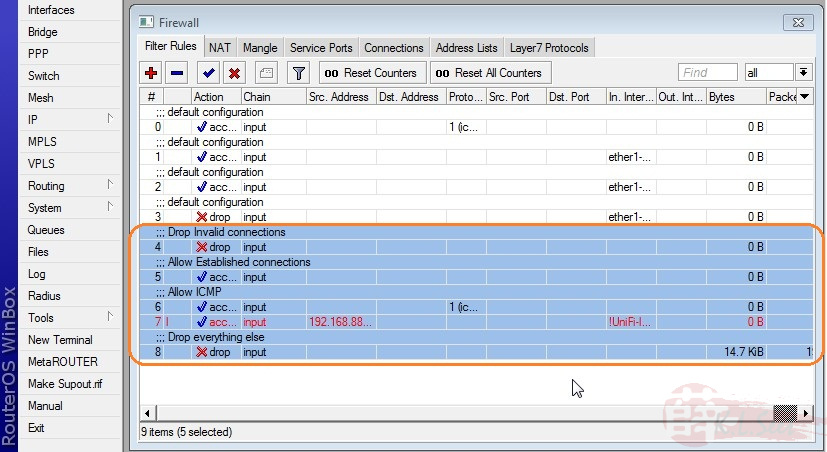Click the accept icon on rule 7
Image resolution: width=827 pixels, height=452 pixels.
[x=201, y=322]
